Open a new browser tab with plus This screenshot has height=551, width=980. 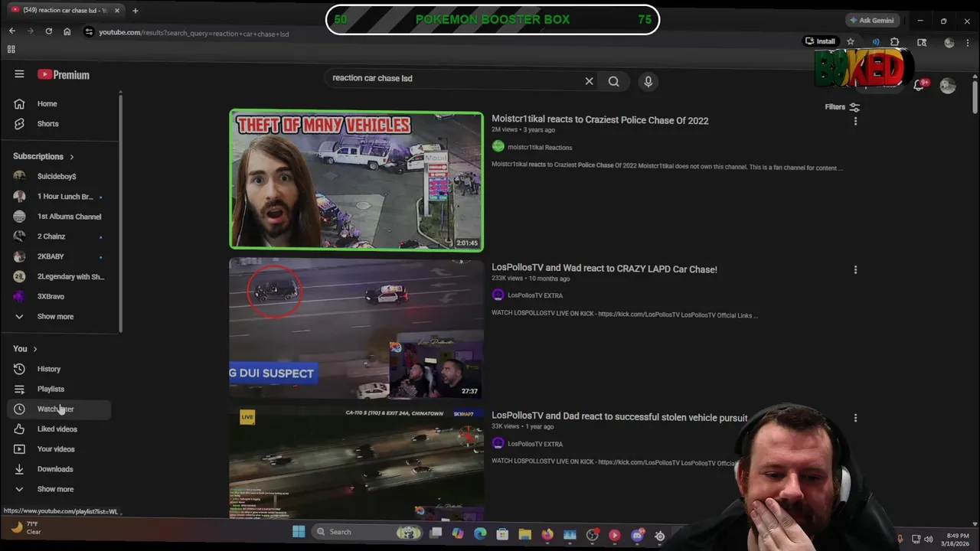(x=135, y=11)
